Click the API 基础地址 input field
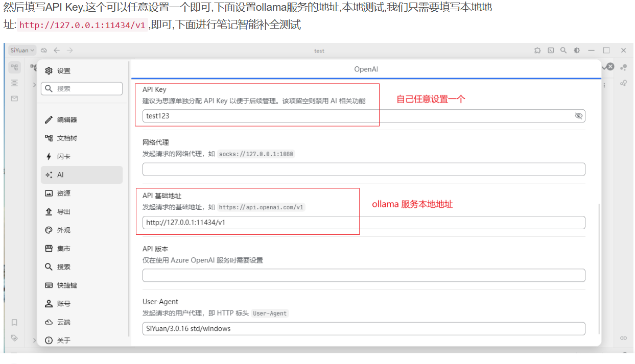 point(364,222)
